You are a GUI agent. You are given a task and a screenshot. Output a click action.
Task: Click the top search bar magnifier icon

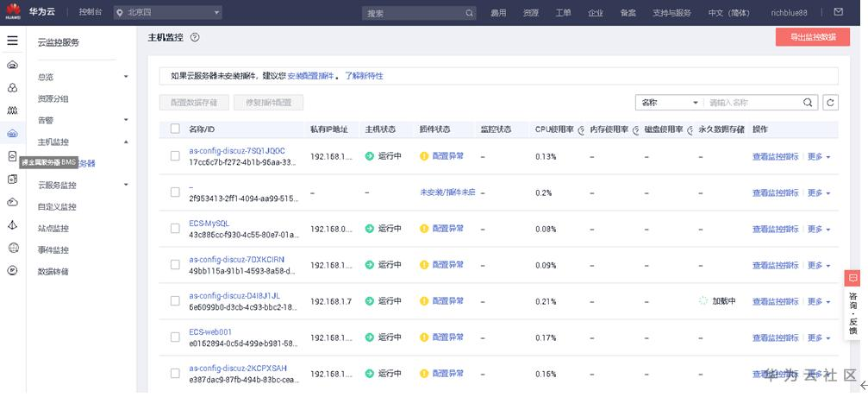click(x=469, y=14)
